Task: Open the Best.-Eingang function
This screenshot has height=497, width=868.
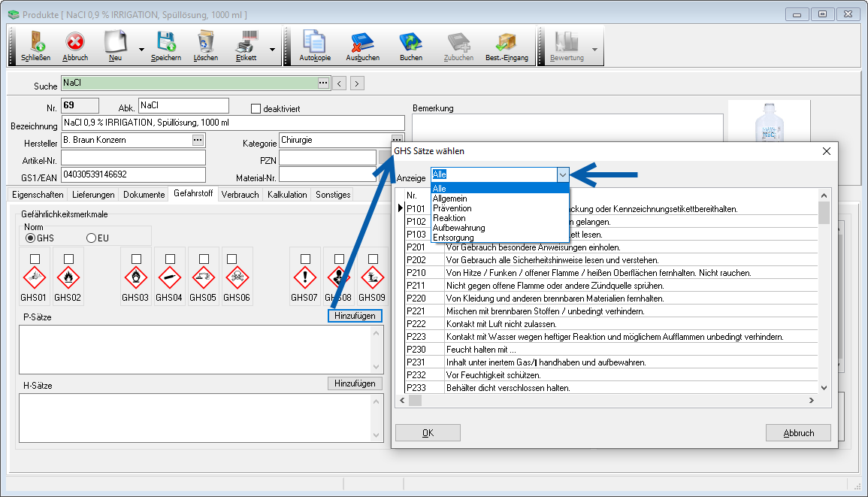Action: (506, 45)
